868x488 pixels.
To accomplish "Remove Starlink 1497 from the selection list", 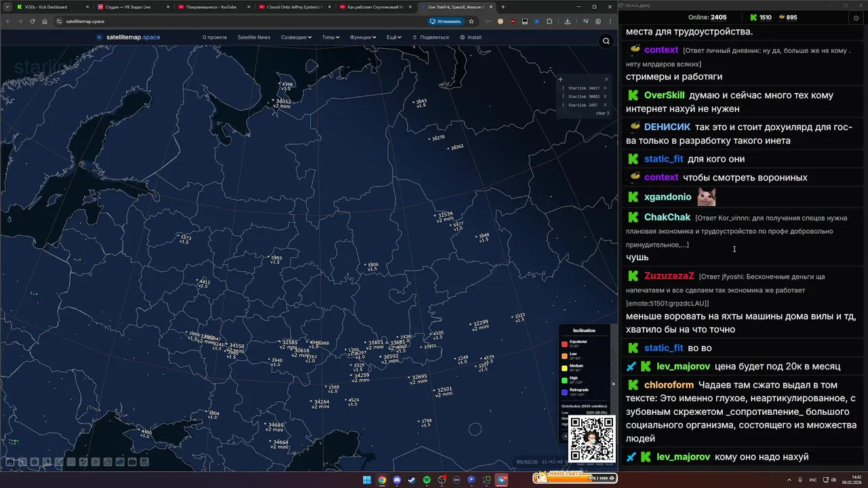I will pos(605,105).
